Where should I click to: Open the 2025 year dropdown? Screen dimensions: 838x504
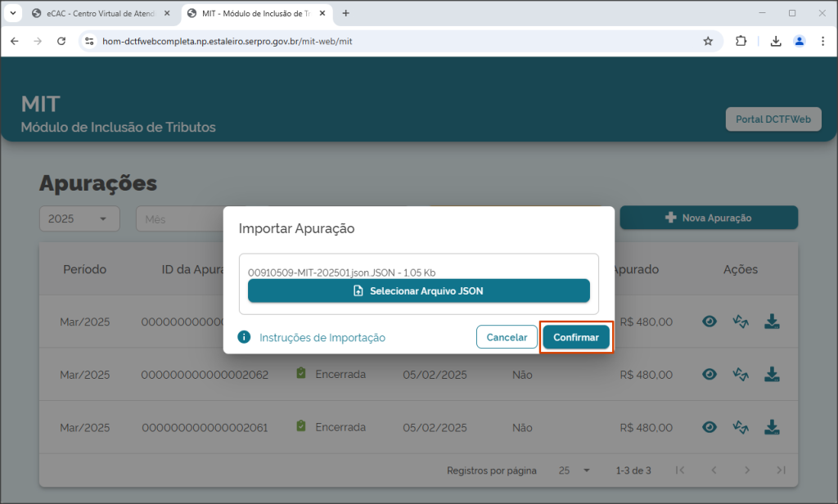coord(79,218)
